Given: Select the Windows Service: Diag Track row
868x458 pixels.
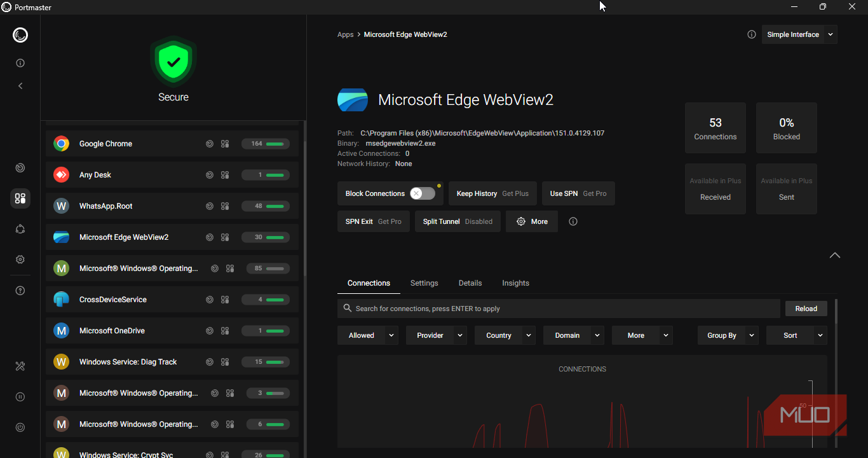Looking at the screenshot, I should [172, 362].
